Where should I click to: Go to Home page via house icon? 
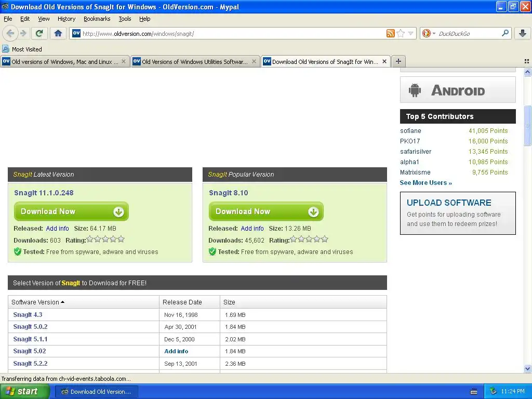(x=58, y=33)
